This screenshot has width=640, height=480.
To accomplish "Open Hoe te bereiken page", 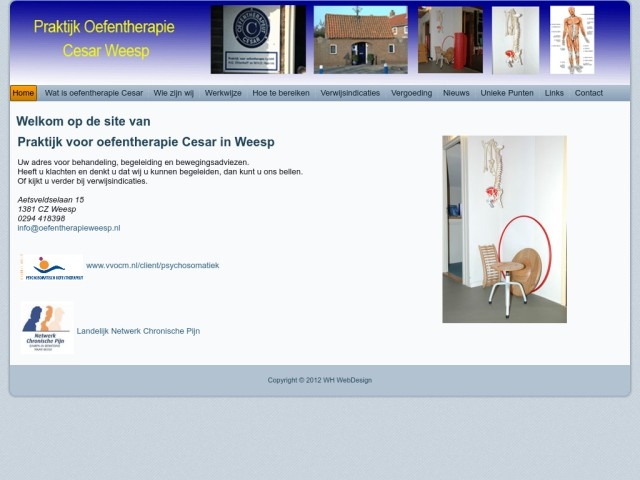I will click(281, 93).
